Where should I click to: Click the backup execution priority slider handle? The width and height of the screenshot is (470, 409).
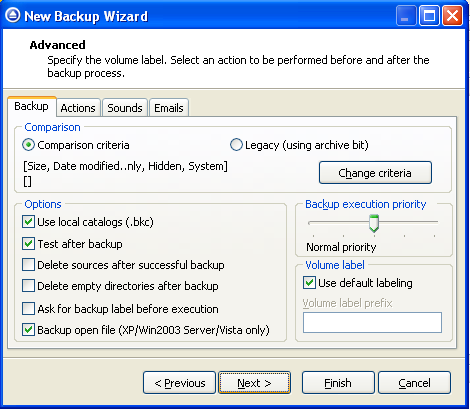(374, 223)
